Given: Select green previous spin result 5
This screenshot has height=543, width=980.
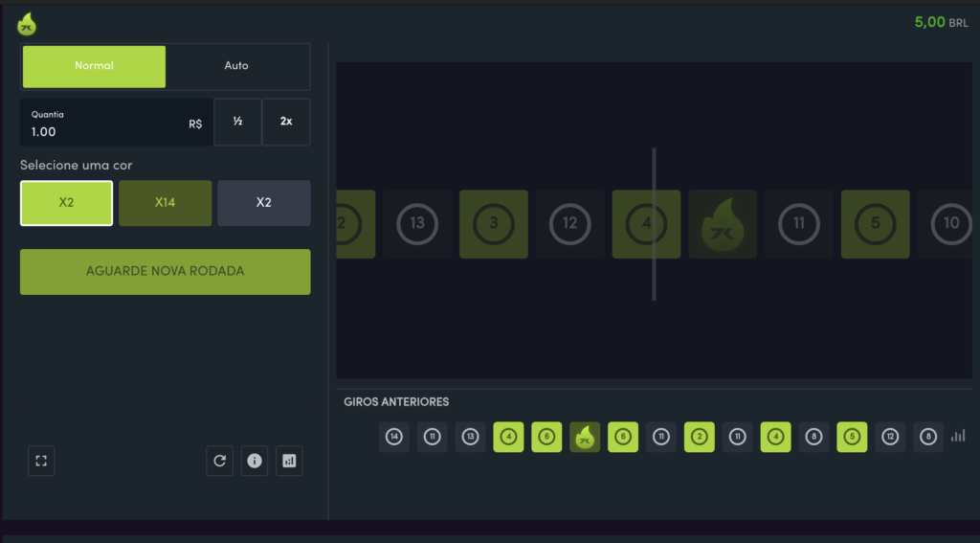Looking at the screenshot, I should [x=852, y=437].
